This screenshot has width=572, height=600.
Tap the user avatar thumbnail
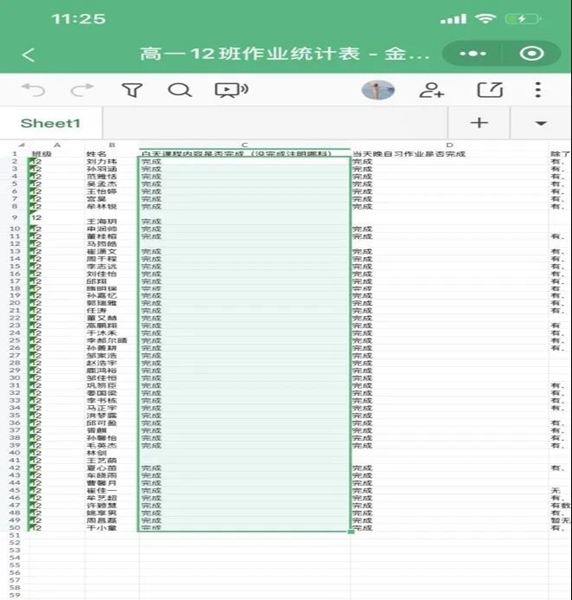pos(378,90)
